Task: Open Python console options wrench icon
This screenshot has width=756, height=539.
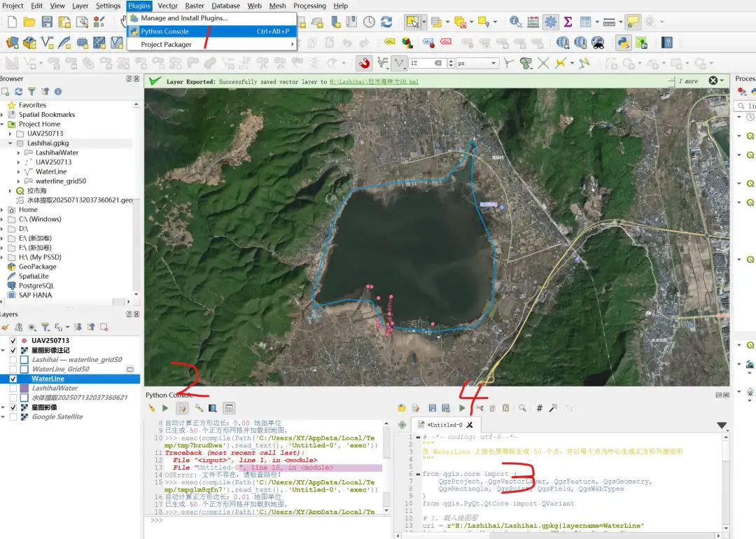Action: point(199,408)
